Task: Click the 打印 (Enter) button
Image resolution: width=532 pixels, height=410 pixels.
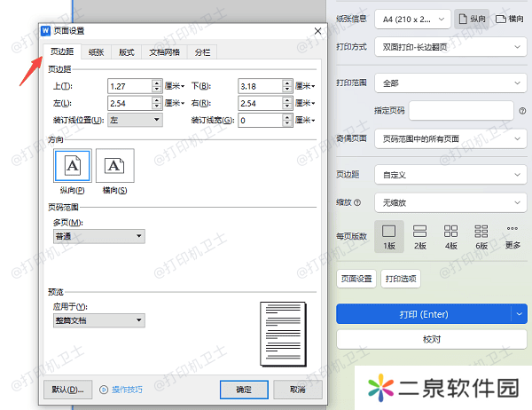Action: coord(424,314)
